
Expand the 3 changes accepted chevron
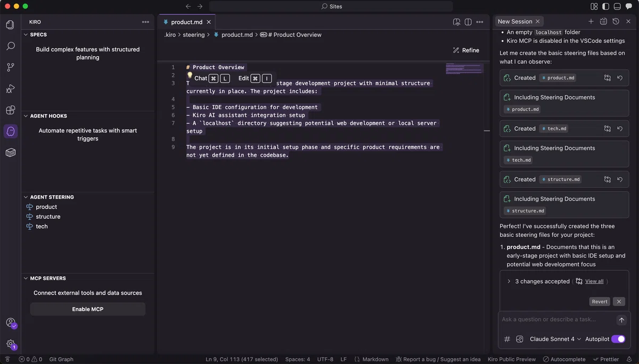(509, 282)
